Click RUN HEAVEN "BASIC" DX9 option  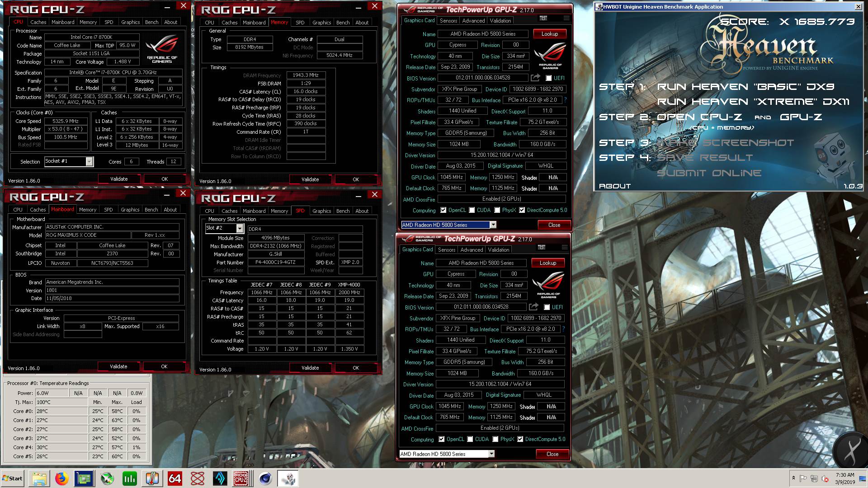pyautogui.click(x=745, y=87)
